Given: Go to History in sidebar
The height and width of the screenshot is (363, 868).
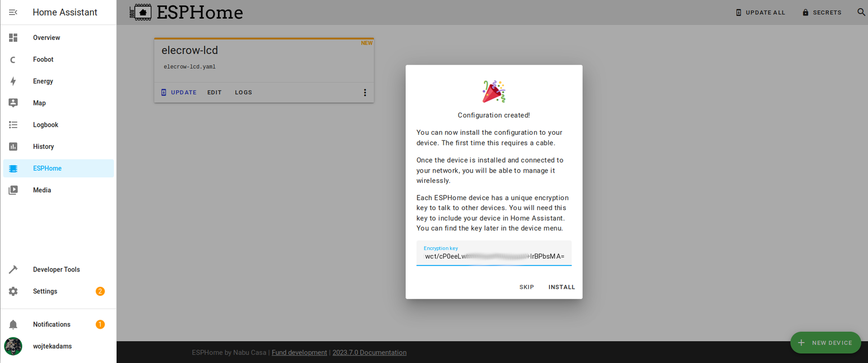Looking at the screenshot, I should coord(43,147).
